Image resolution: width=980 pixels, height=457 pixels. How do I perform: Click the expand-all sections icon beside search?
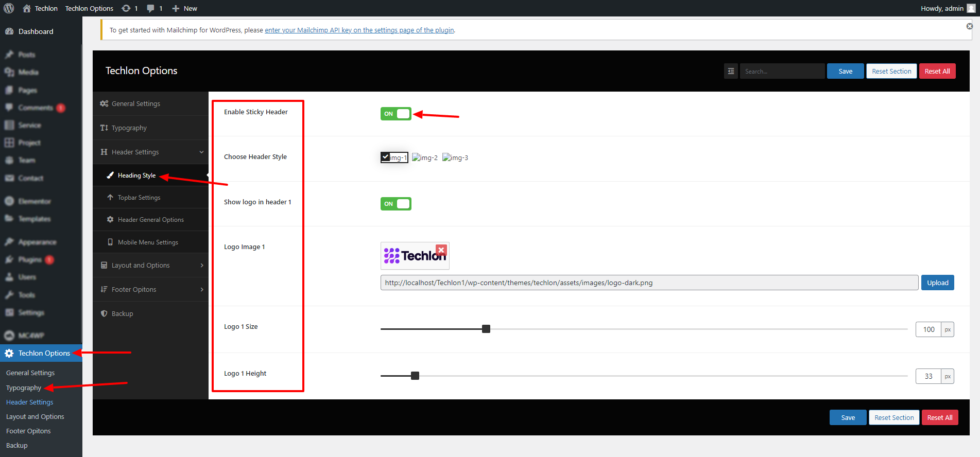tap(731, 72)
